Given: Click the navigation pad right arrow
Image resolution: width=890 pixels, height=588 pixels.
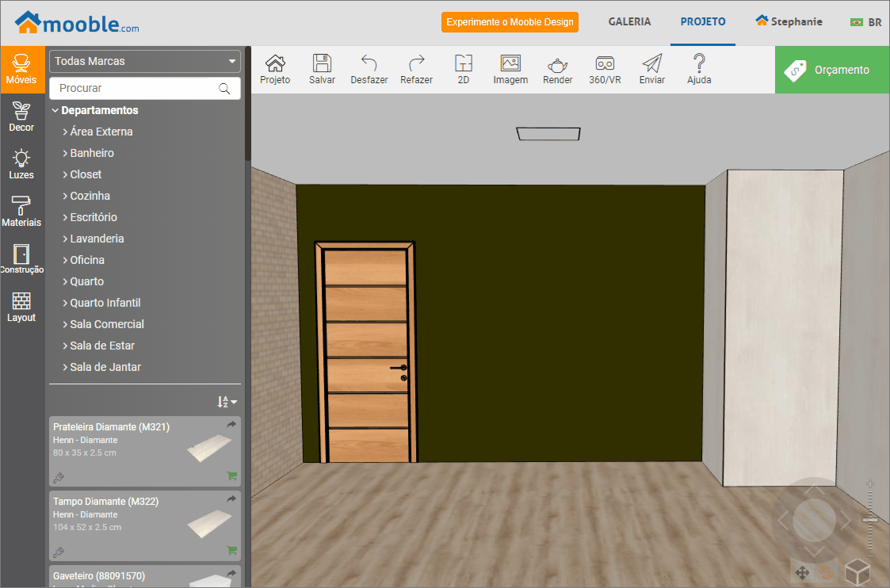Looking at the screenshot, I should (846, 520).
